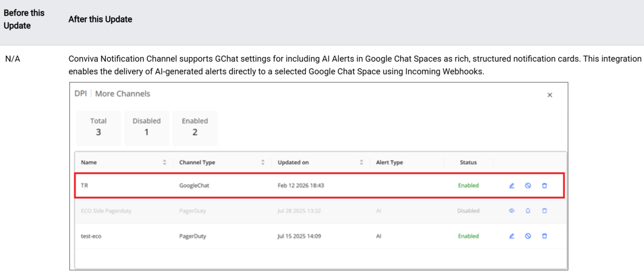Edit the TR GoogleChat channel
This screenshot has height=274, width=644.
coord(511,186)
